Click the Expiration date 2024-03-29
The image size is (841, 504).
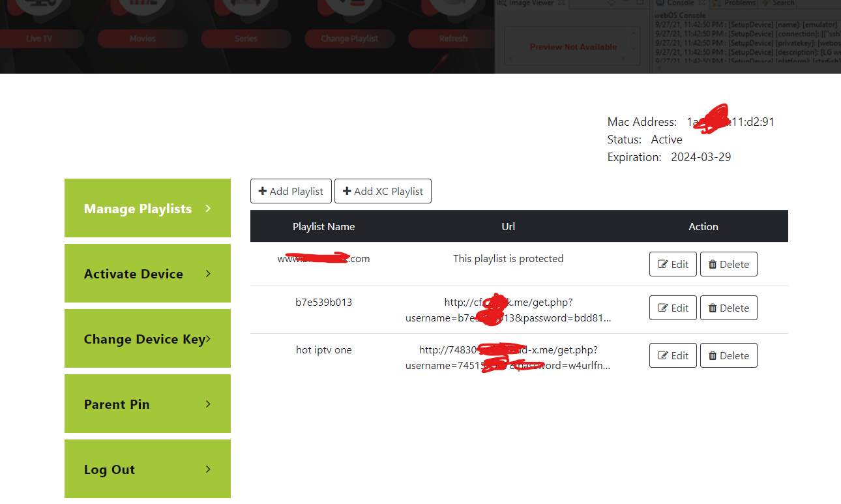(x=701, y=156)
